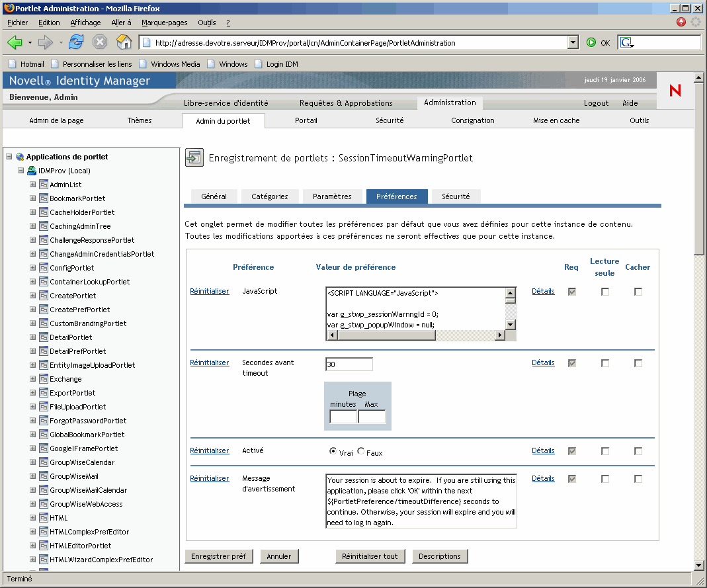Viewport: 707px width, 588px height.
Task: Collapse the Applications de portlet tree root
Action: click(x=9, y=157)
